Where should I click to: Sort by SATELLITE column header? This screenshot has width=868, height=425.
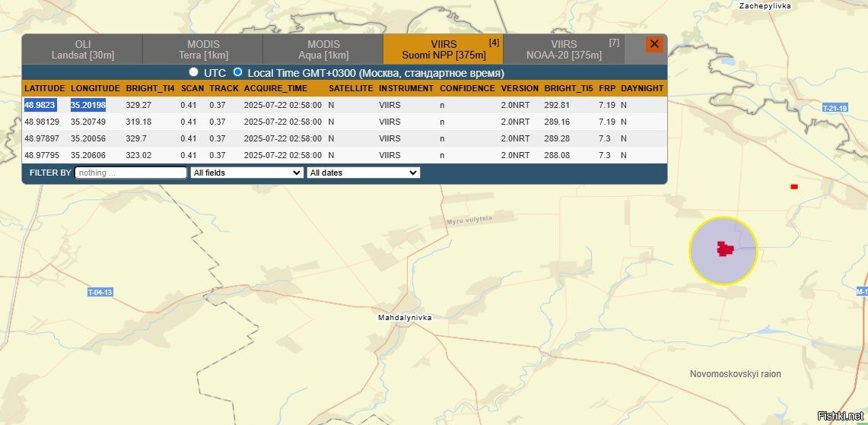[351, 88]
